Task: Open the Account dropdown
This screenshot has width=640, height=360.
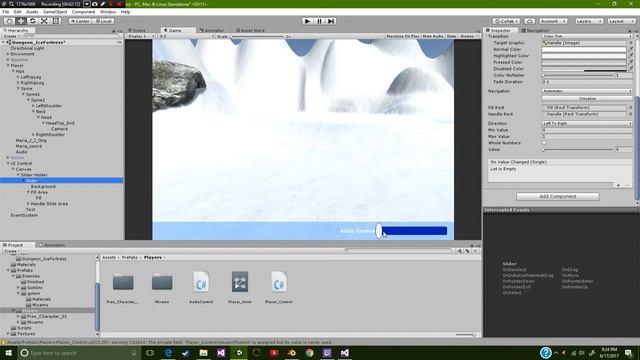Action: pyautogui.click(x=553, y=21)
